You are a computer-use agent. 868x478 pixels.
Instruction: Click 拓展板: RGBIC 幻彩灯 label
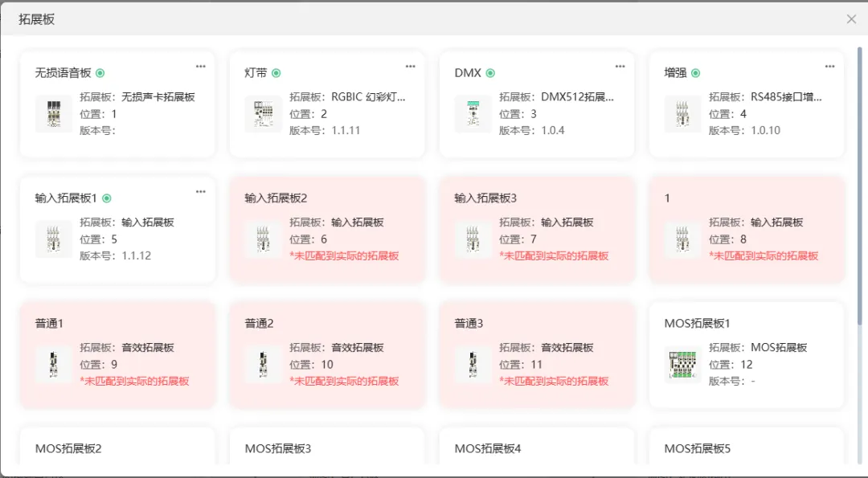click(348, 97)
